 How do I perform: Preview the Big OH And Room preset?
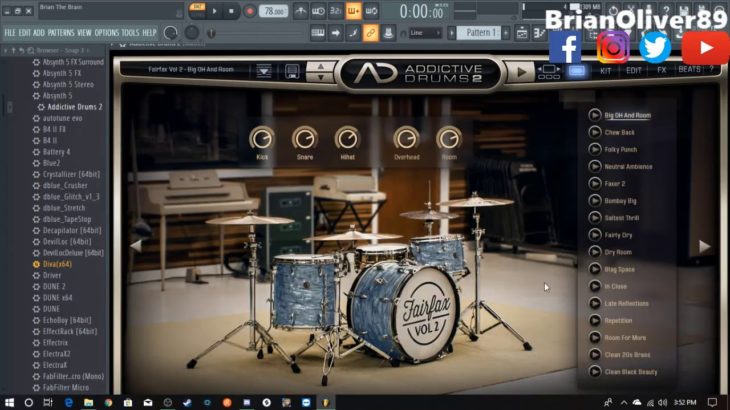coord(595,115)
